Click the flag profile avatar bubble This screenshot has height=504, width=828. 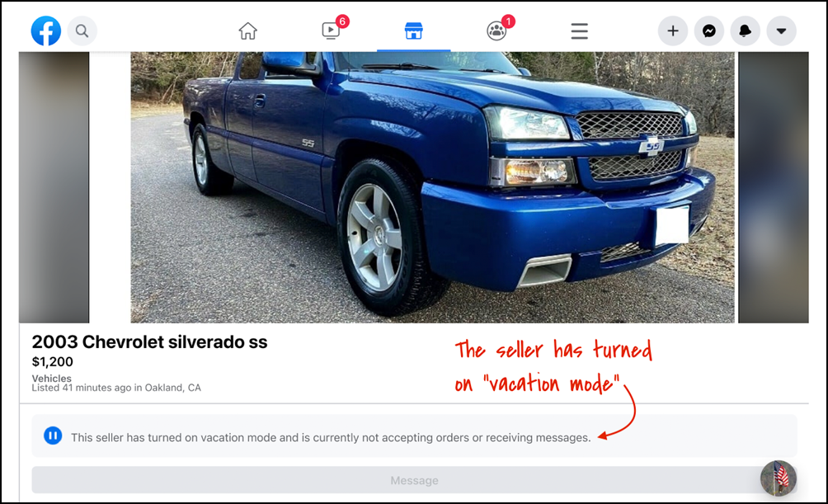(779, 478)
